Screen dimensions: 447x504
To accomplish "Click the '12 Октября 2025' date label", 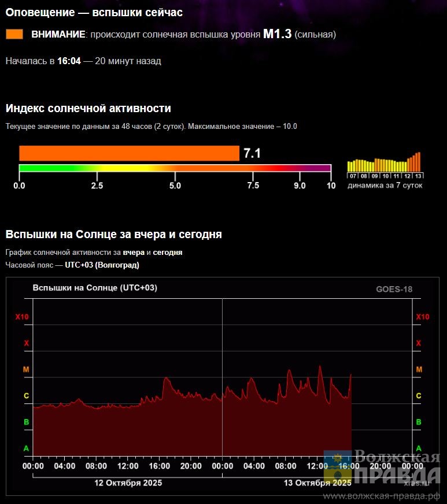I will (128, 483).
